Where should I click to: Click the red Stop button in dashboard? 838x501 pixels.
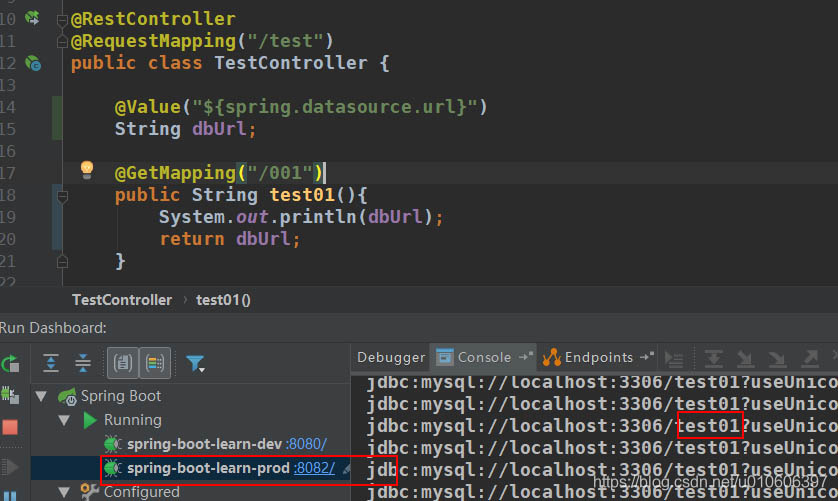tap(10, 427)
